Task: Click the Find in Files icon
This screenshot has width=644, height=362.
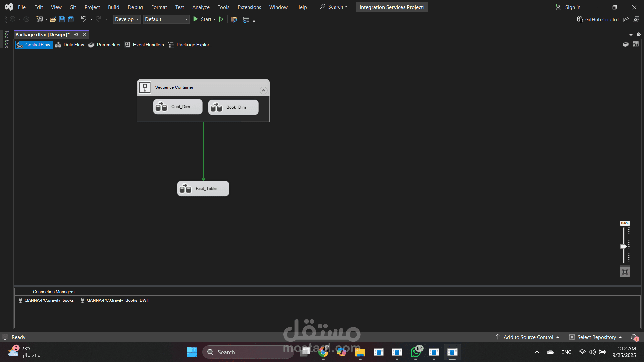Action: (234, 19)
